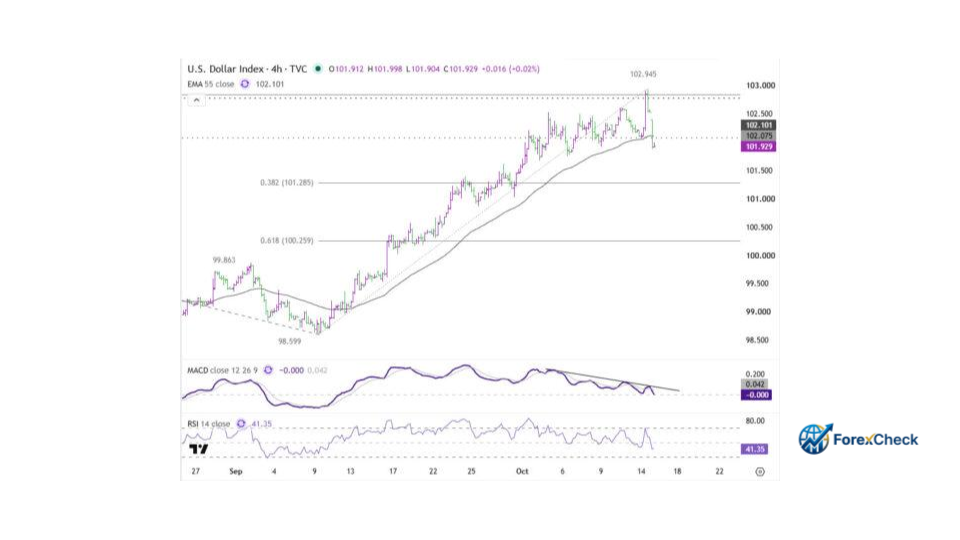Click the MACD 0.042 axis tag
Viewport: 960px width, 540px height.
(756, 384)
